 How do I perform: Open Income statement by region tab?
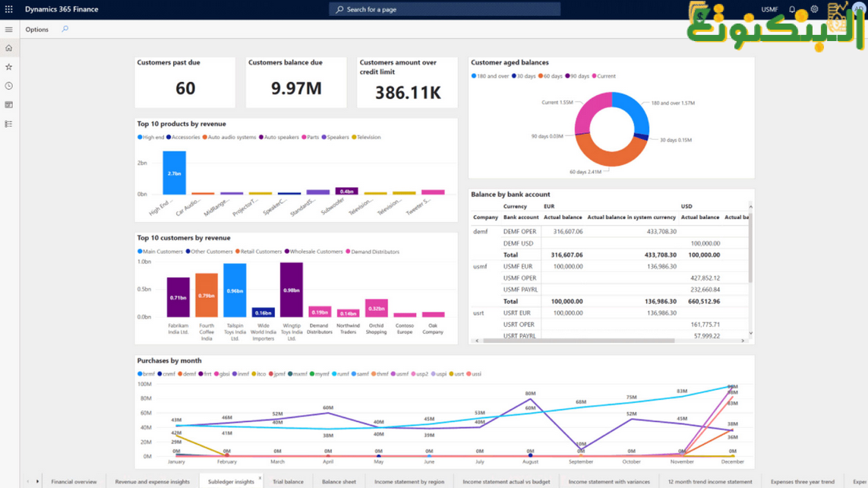(409, 481)
